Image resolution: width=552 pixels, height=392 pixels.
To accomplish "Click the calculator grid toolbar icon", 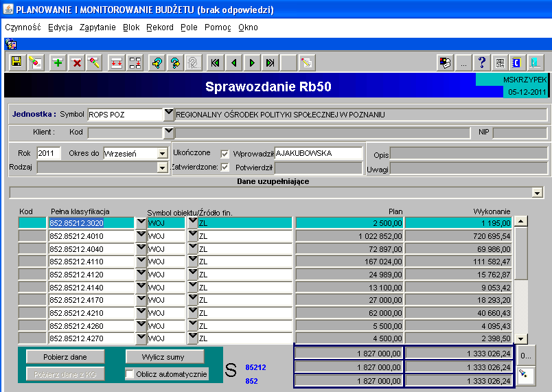I will [500, 62].
